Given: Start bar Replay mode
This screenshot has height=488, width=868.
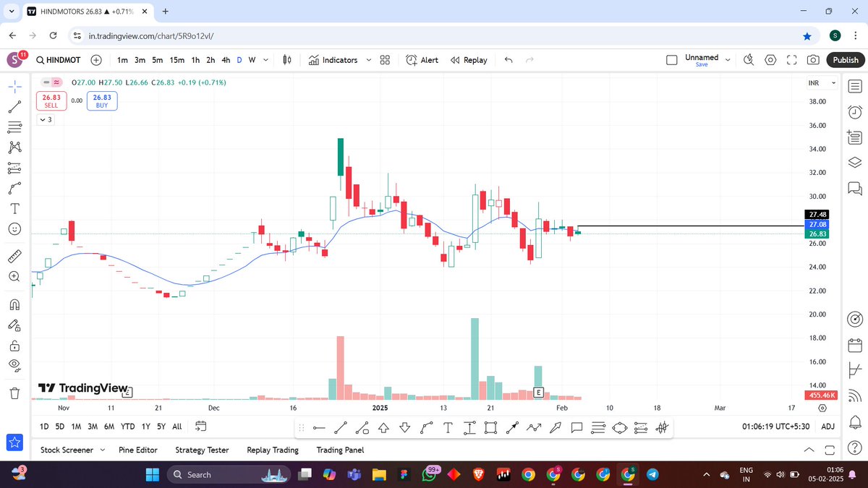Looking at the screenshot, I should (x=469, y=60).
